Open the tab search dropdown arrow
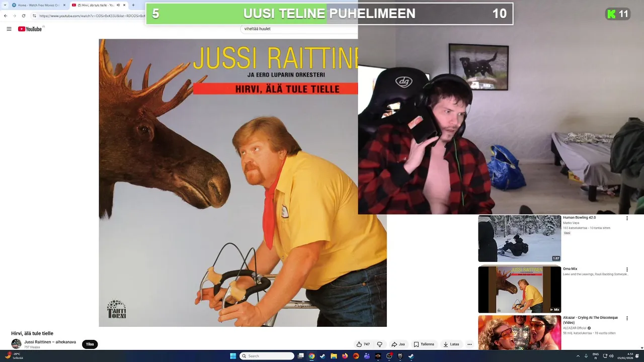This screenshot has width=644, height=362. [x=5, y=5]
